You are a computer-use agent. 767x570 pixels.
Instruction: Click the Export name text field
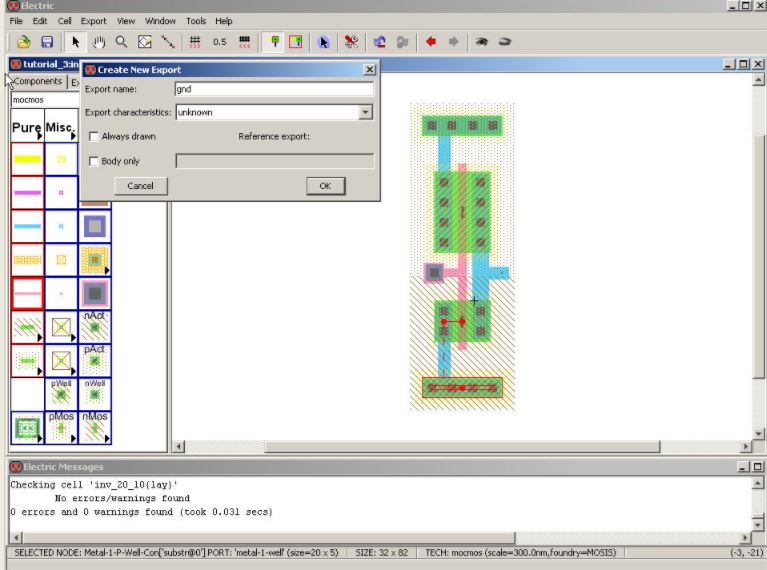[273, 89]
